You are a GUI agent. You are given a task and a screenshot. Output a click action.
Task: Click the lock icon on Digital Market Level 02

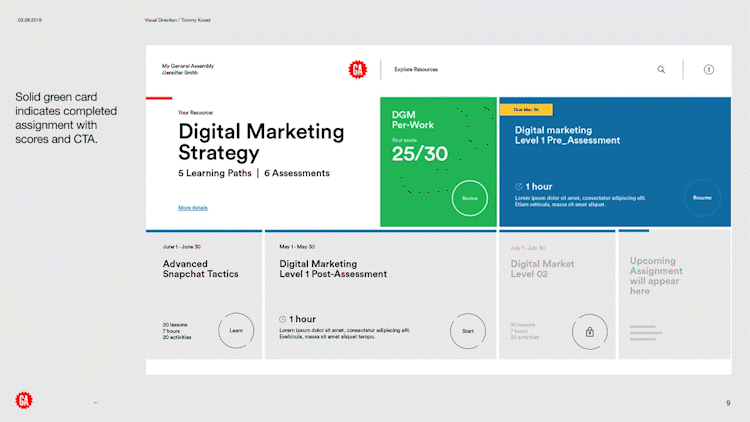[590, 332]
